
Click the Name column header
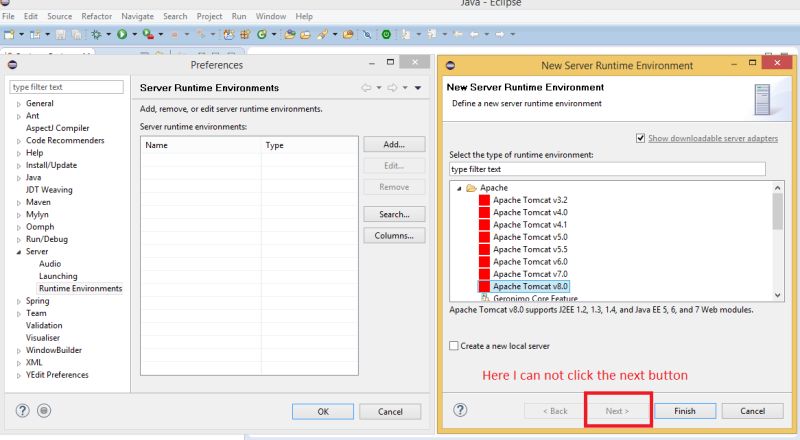tap(201, 145)
